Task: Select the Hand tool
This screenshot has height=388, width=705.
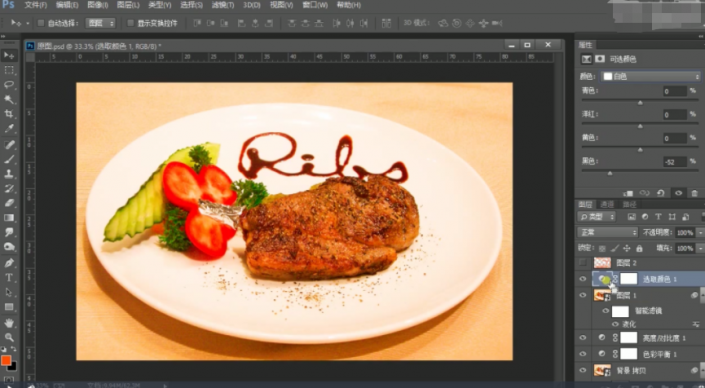Action: 9,323
